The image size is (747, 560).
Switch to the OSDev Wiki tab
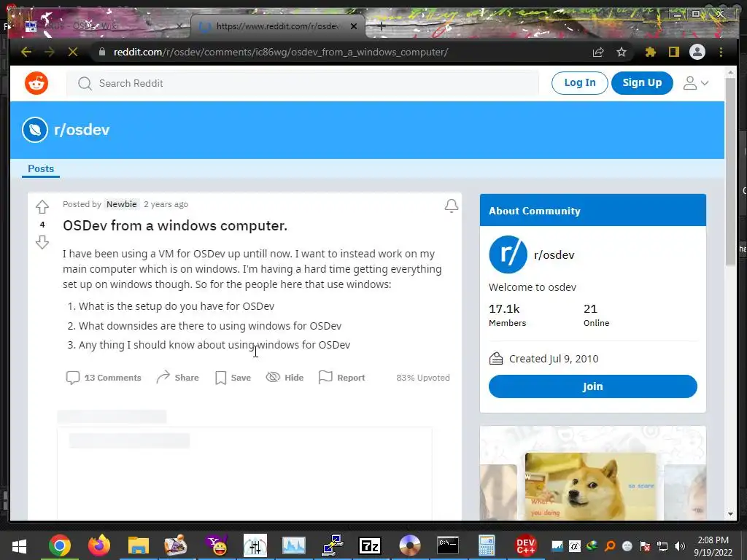(x=102, y=26)
